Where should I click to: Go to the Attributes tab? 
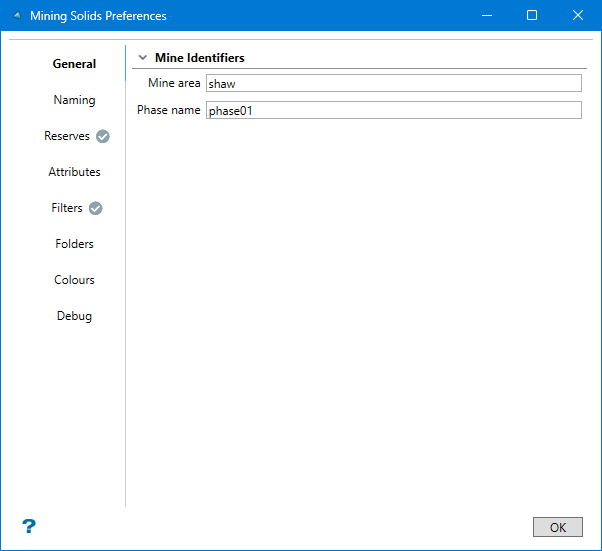pyautogui.click(x=74, y=172)
